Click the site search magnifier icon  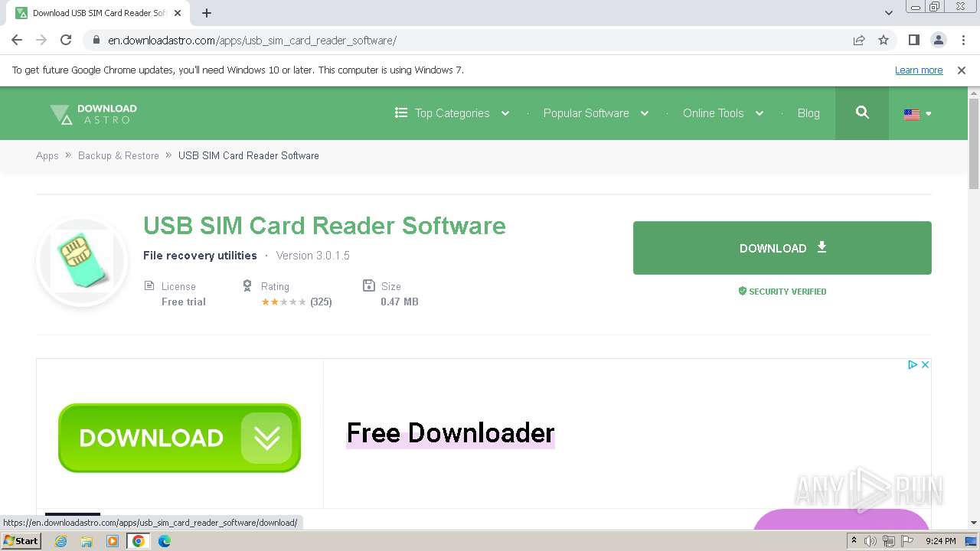(862, 112)
